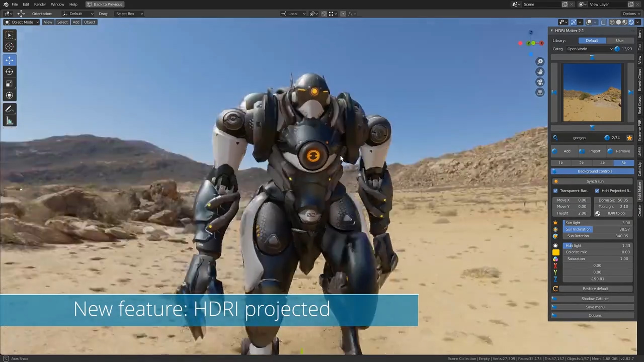Viewport: 644px width, 362px height.
Task: Set resolution to 8k
Action: [624, 163]
